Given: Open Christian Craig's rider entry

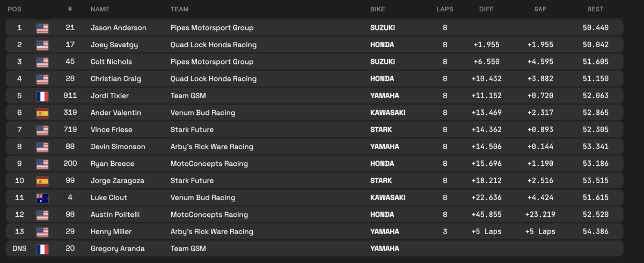Looking at the screenshot, I should [116, 79].
